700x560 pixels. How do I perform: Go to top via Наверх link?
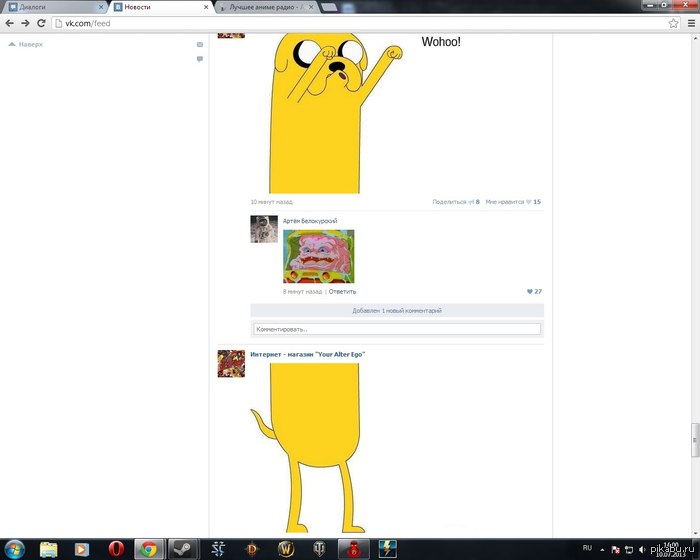pos(26,44)
